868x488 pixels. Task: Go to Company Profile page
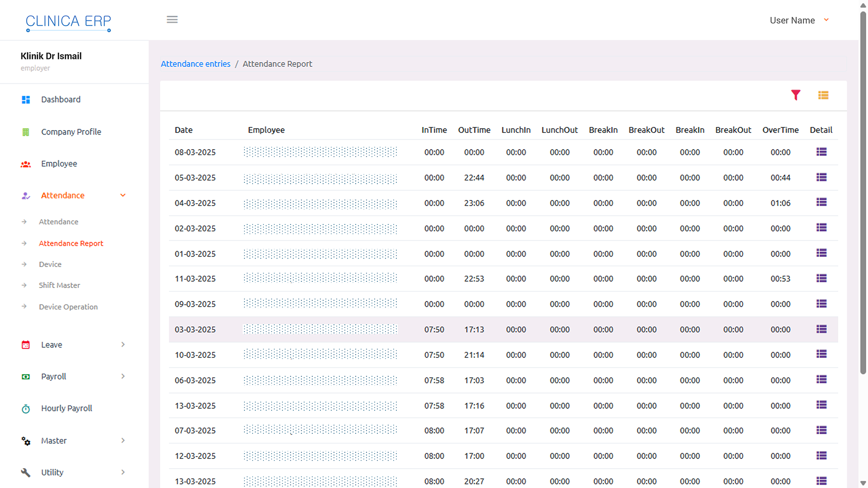[x=71, y=132]
